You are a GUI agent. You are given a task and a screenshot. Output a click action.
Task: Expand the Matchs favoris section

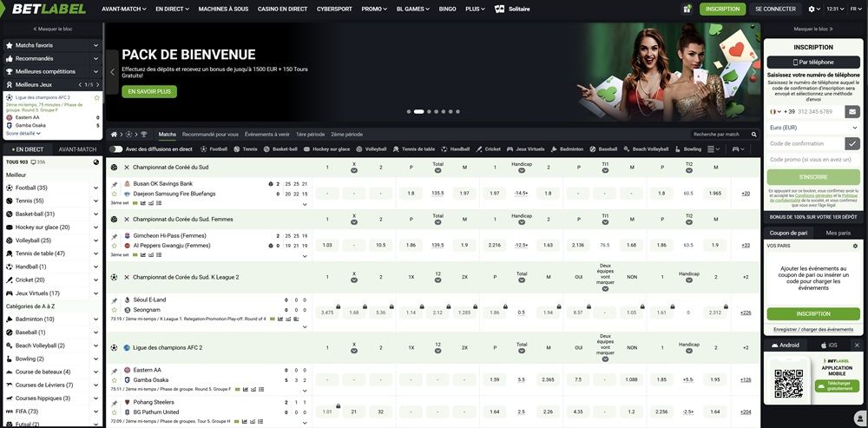(x=96, y=45)
